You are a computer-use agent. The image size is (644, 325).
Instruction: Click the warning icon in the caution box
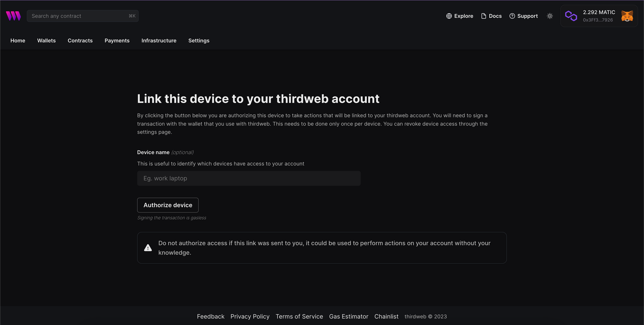(x=148, y=248)
